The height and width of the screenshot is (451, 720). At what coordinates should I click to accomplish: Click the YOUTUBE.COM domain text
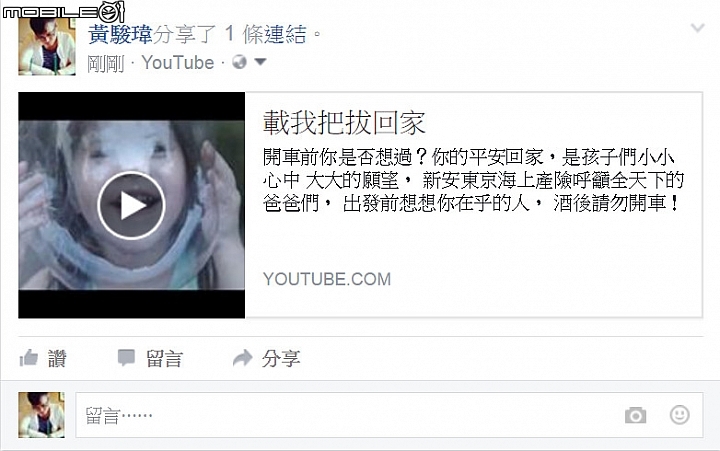click(x=327, y=279)
